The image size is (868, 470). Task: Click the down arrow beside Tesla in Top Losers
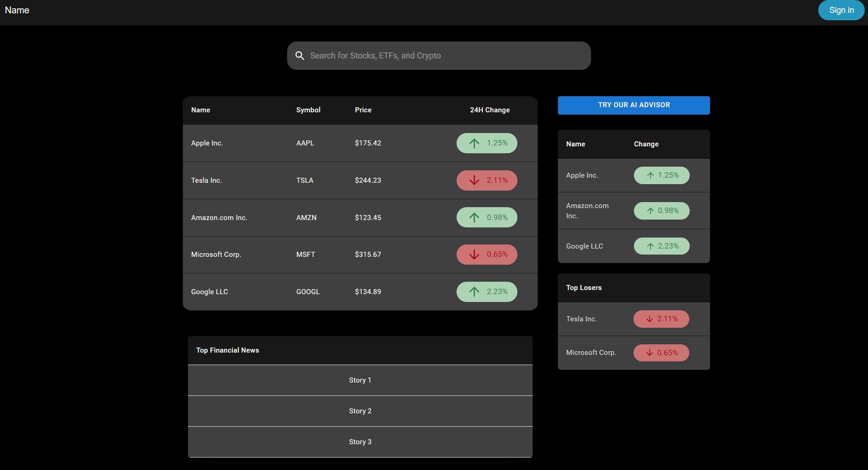click(650, 319)
